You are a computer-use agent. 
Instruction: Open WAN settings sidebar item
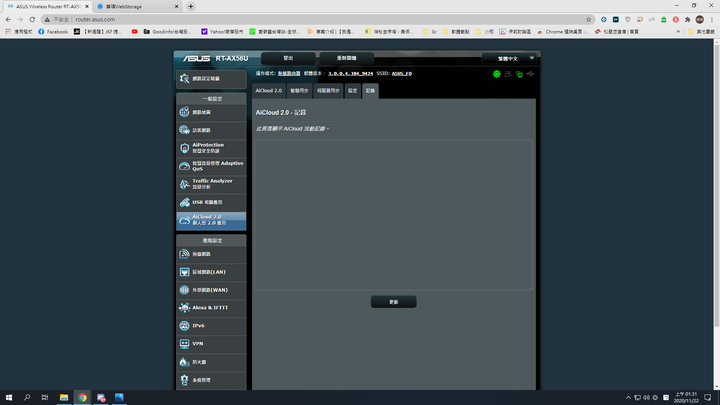coord(211,290)
